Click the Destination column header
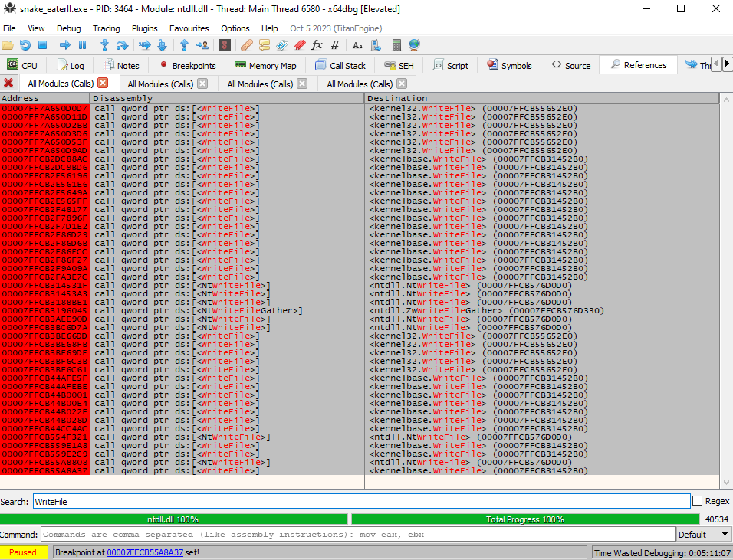The image size is (733, 560). pos(542,98)
